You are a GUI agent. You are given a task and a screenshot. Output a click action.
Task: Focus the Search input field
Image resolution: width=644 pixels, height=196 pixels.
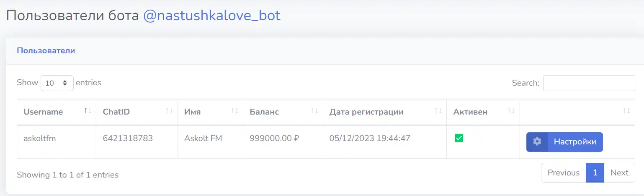pyautogui.click(x=589, y=83)
